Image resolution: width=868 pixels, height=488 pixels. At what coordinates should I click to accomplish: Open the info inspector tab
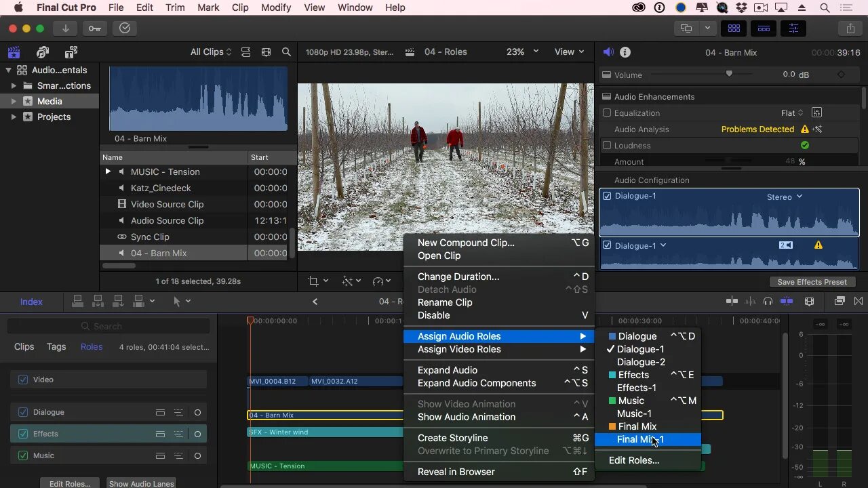tap(625, 52)
